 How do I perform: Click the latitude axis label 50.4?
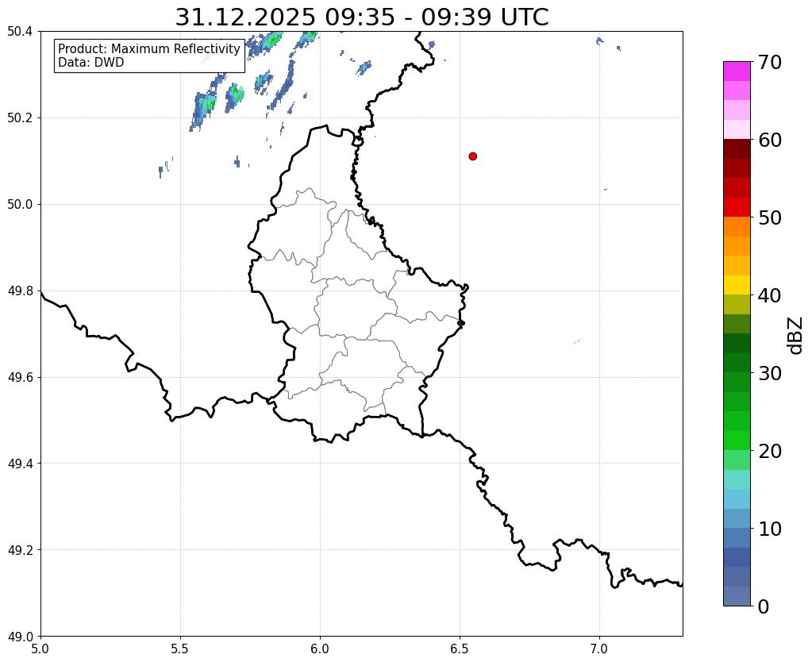[x=20, y=32]
